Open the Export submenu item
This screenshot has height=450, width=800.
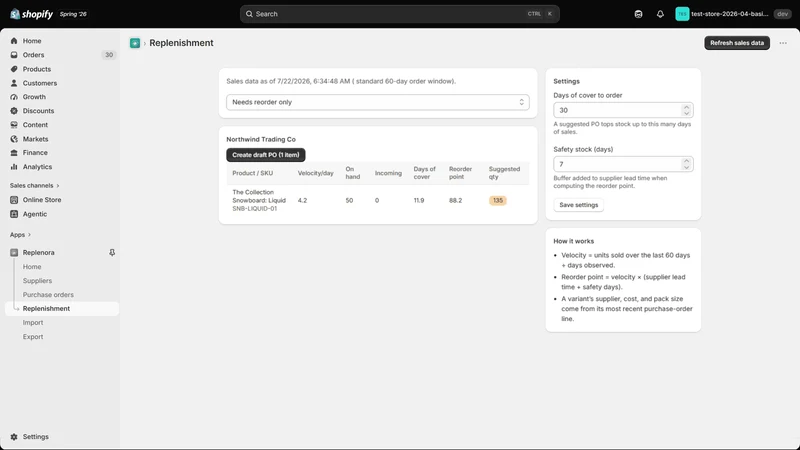pyautogui.click(x=33, y=337)
